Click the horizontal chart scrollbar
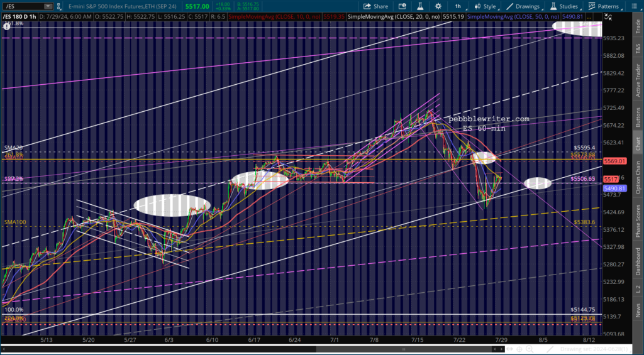This screenshot has width=644, height=355. (x=253, y=349)
